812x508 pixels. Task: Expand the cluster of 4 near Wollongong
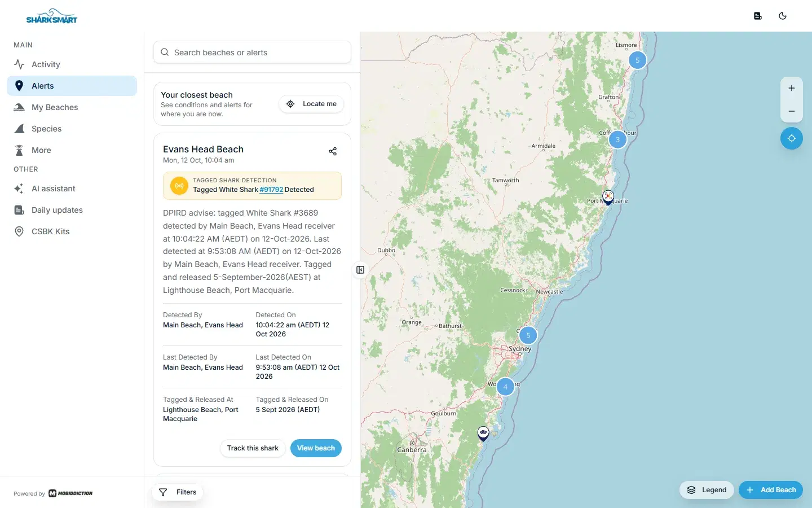pos(505,387)
